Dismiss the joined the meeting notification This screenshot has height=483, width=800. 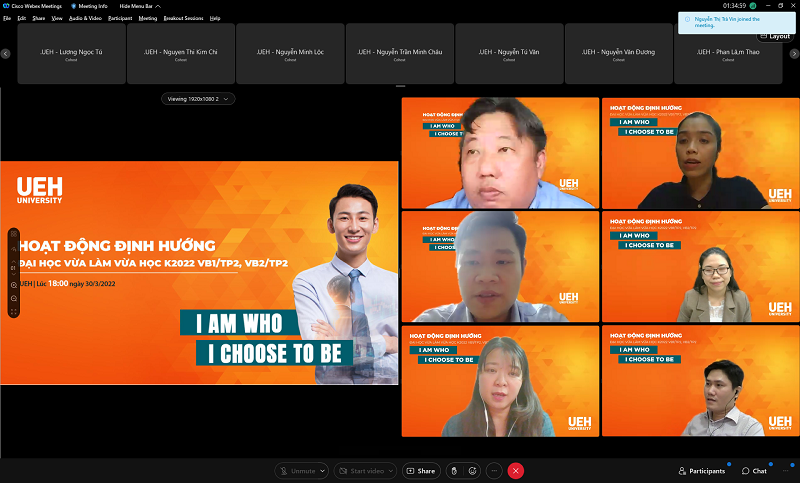pos(736,22)
